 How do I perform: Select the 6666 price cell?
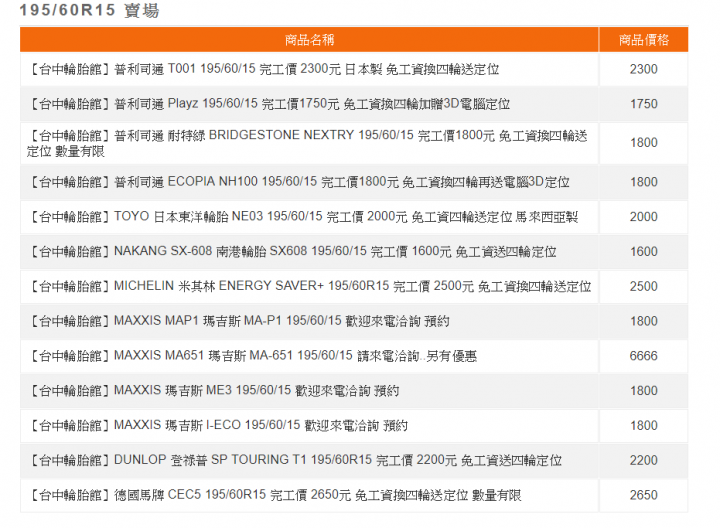644,356
